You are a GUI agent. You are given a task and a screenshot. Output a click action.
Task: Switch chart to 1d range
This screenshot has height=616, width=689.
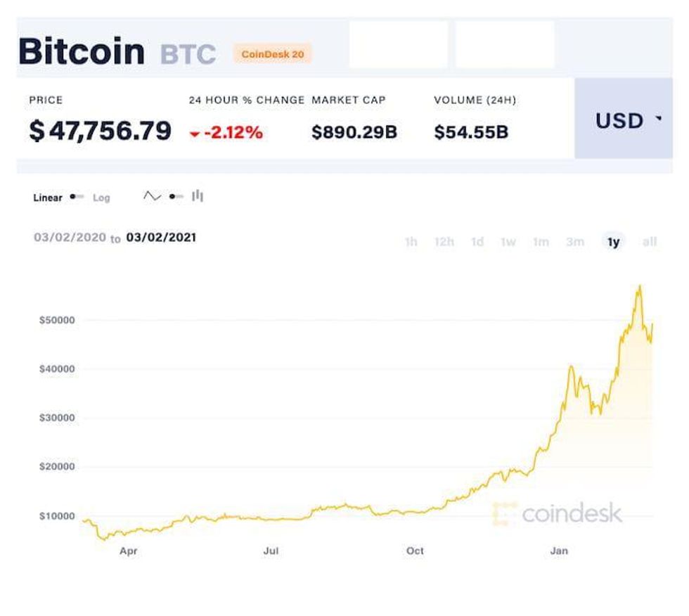click(477, 242)
